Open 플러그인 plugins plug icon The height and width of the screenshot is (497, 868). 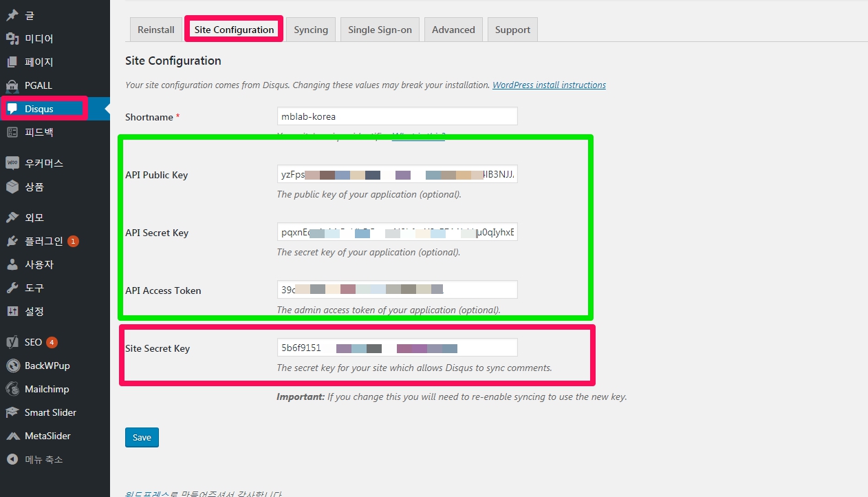tap(12, 241)
